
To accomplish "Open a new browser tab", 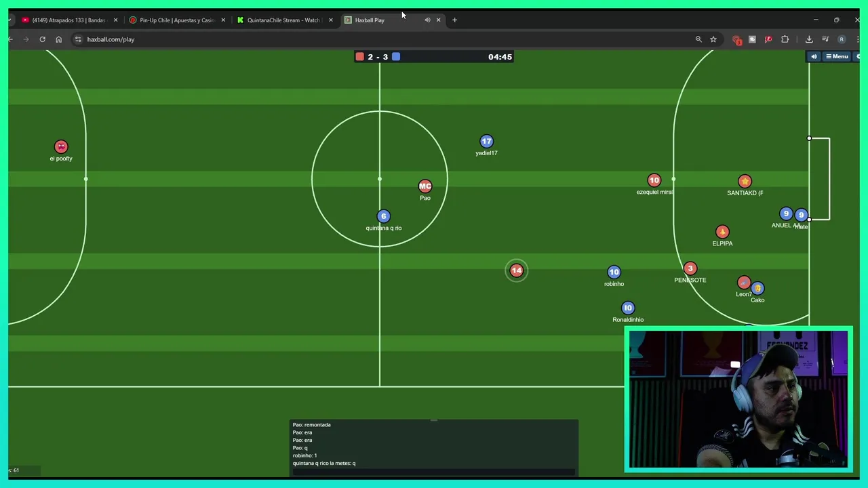I will (x=454, y=20).
